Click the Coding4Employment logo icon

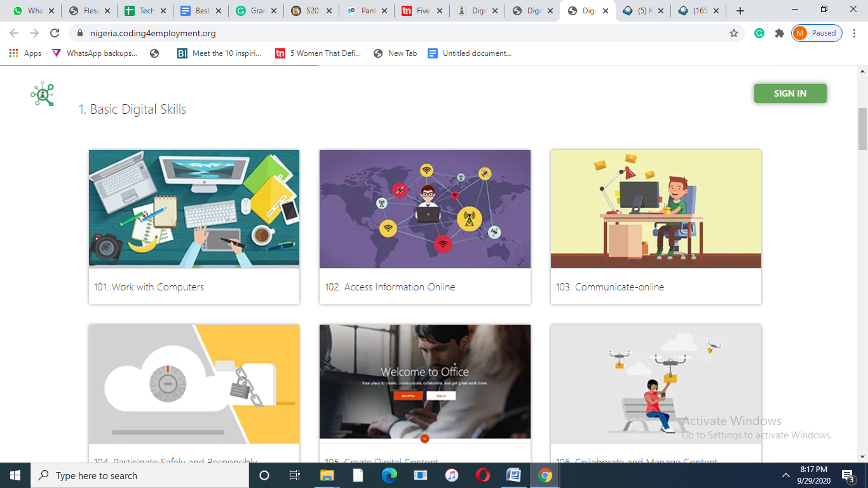click(x=43, y=94)
